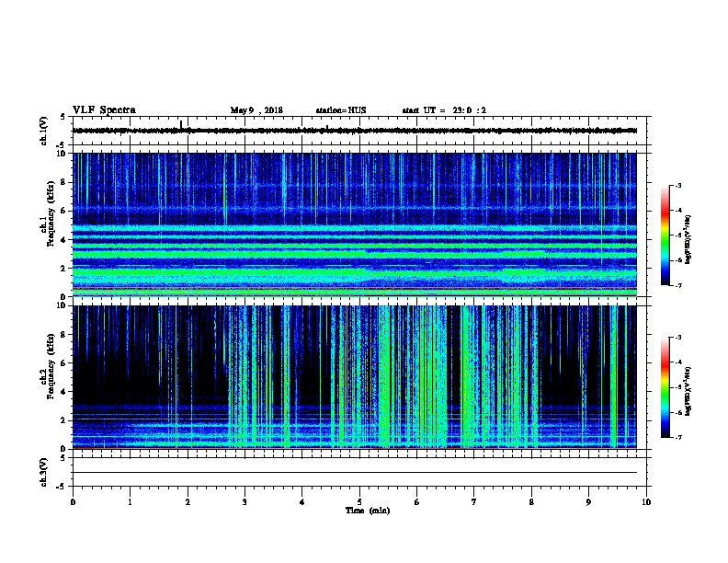Click the ch.1 spectrogram color scale bar
Viewport: 728px width, 563px height.
click(665, 236)
